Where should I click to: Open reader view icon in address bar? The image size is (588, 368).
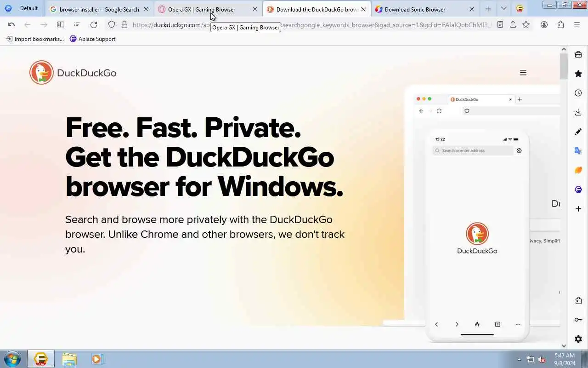point(500,25)
